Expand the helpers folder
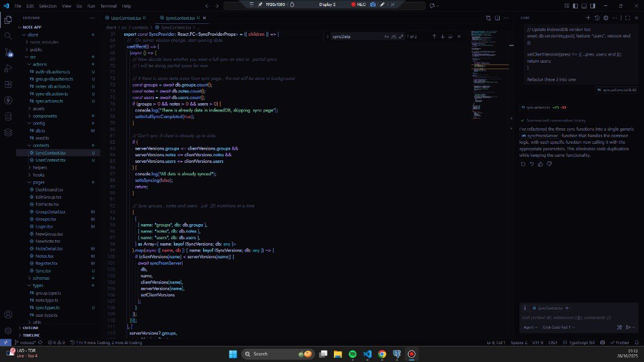Image resolution: width=644 pixels, height=362 pixels. point(40,168)
